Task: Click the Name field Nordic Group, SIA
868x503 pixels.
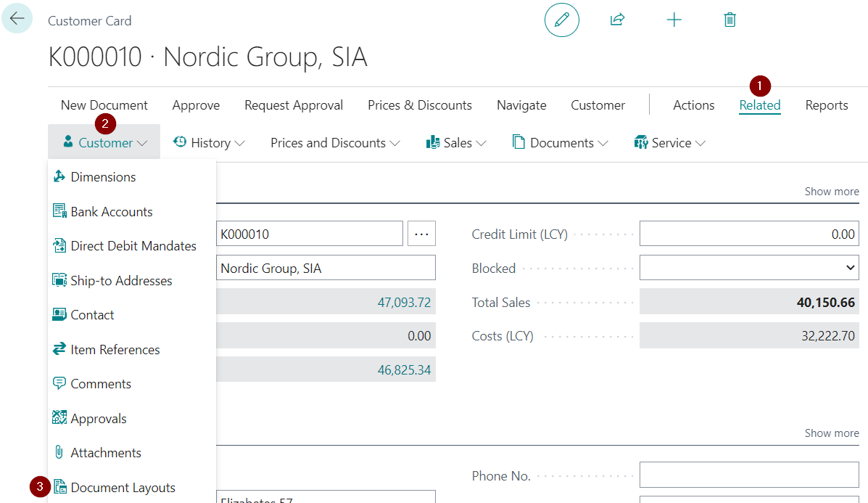Action: click(326, 268)
